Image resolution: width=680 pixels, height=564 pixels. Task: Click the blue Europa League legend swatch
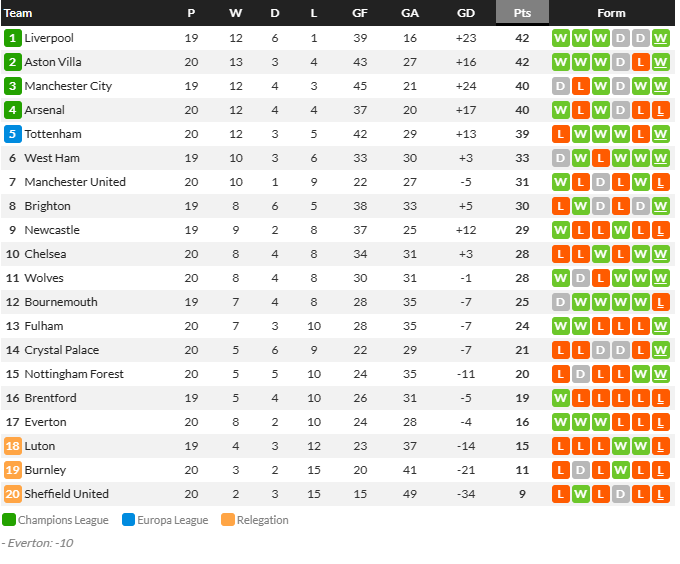[x=128, y=519]
